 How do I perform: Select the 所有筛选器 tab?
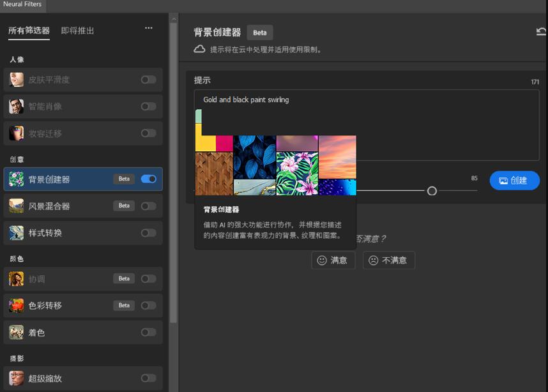(x=29, y=31)
